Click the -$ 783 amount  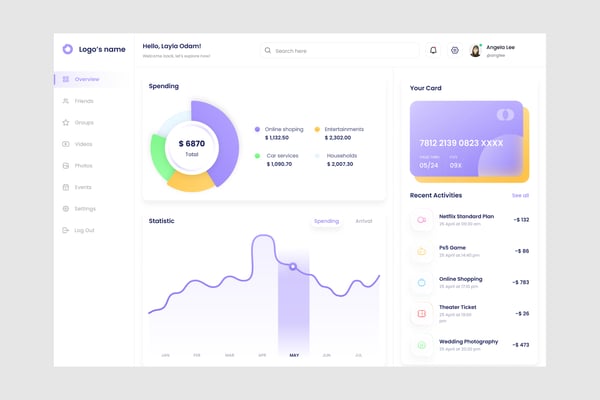tap(521, 282)
